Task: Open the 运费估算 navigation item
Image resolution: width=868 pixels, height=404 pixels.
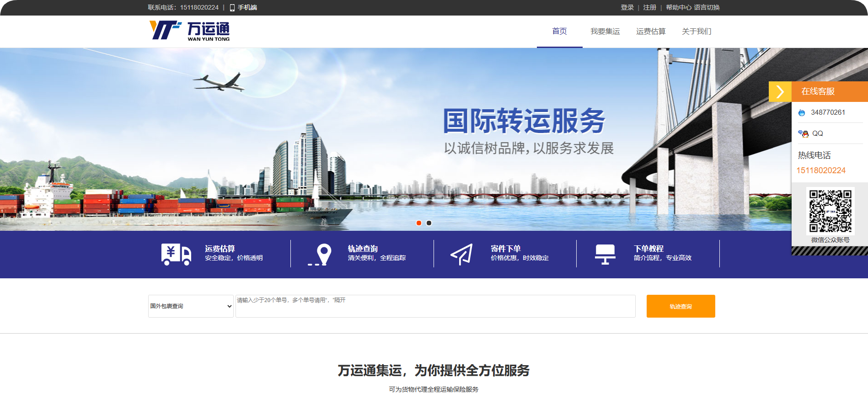Action: tap(650, 31)
